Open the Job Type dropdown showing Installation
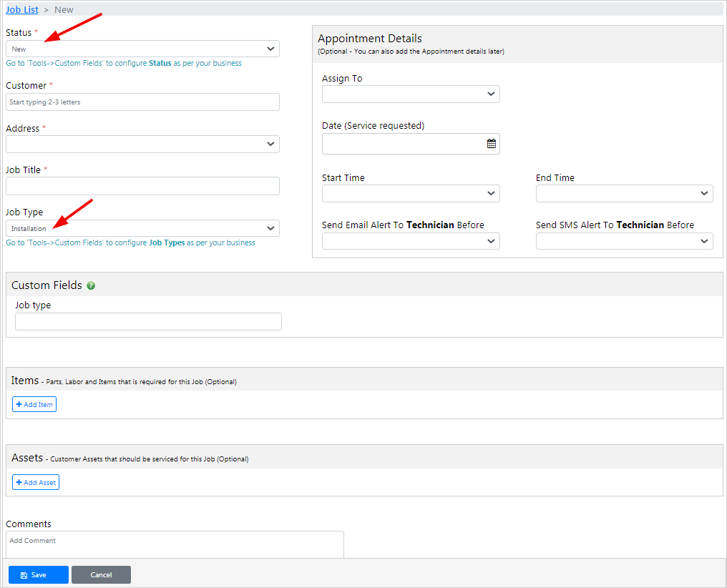Image resolution: width=727 pixels, height=588 pixels. (x=142, y=228)
